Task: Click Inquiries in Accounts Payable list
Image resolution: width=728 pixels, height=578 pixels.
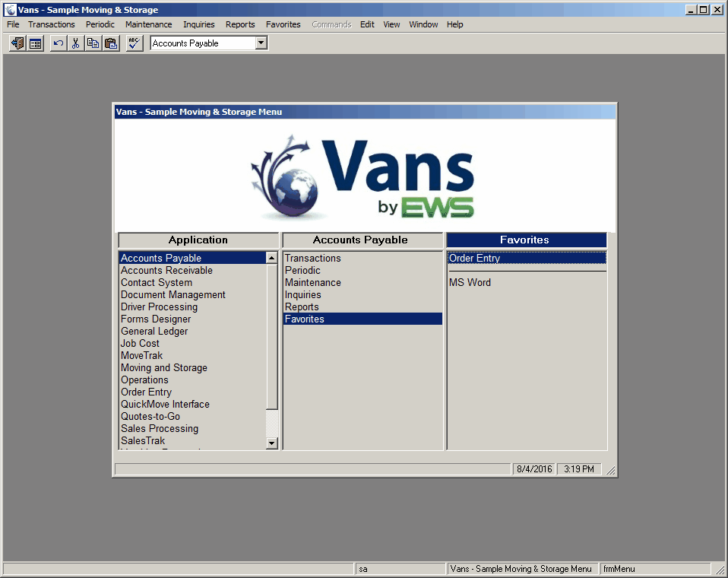Action: (x=362, y=294)
